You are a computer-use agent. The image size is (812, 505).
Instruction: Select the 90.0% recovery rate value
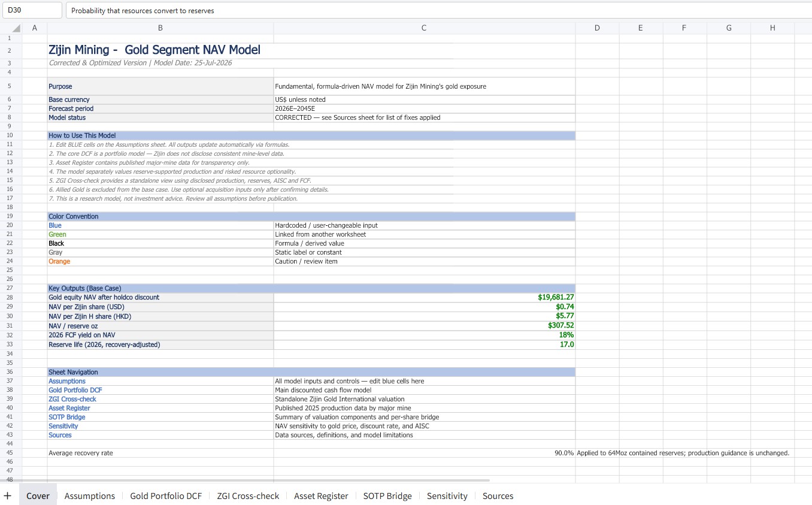tap(424, 453)
